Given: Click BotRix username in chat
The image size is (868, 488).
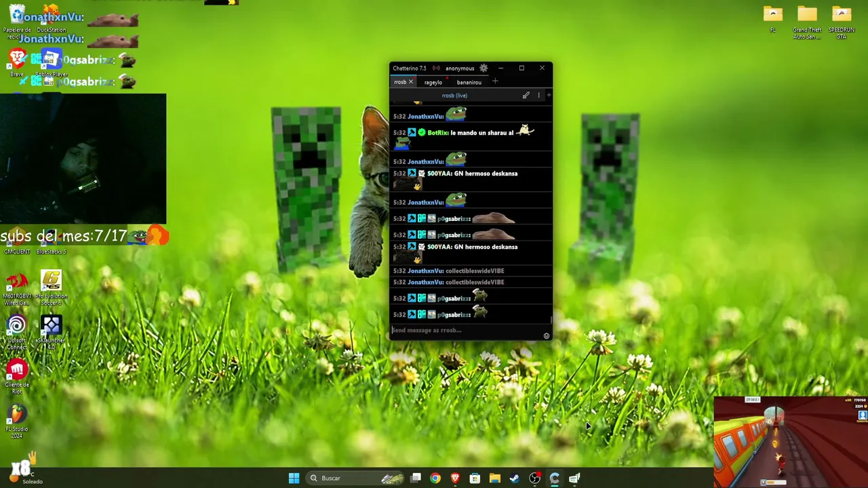Looking at the screenshot, I should click(x=438, y=133).
